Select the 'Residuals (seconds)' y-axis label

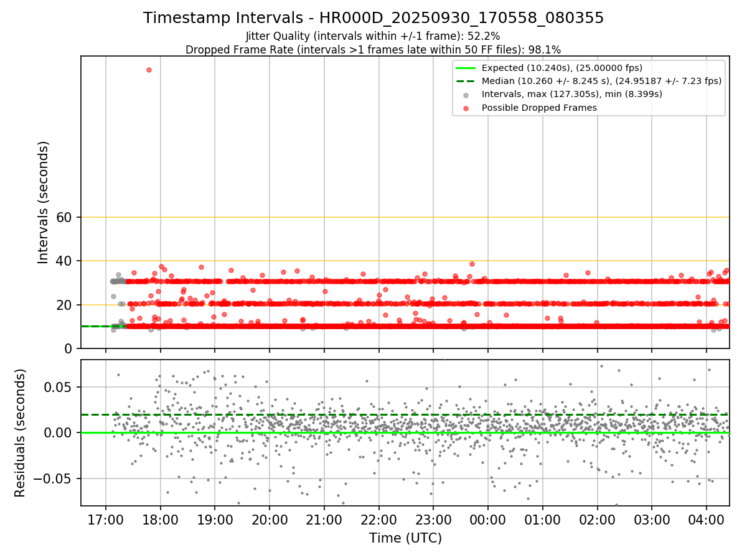pos(20,433)
